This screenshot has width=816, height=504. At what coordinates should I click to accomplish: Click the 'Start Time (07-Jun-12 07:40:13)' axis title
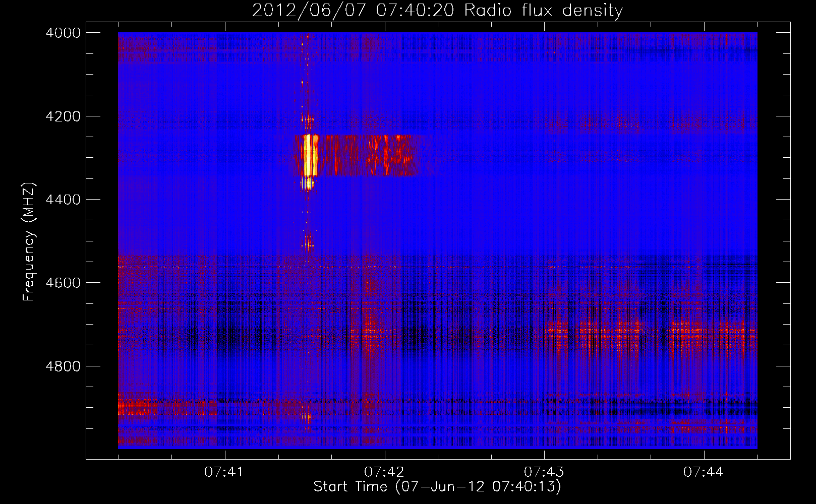437,487
